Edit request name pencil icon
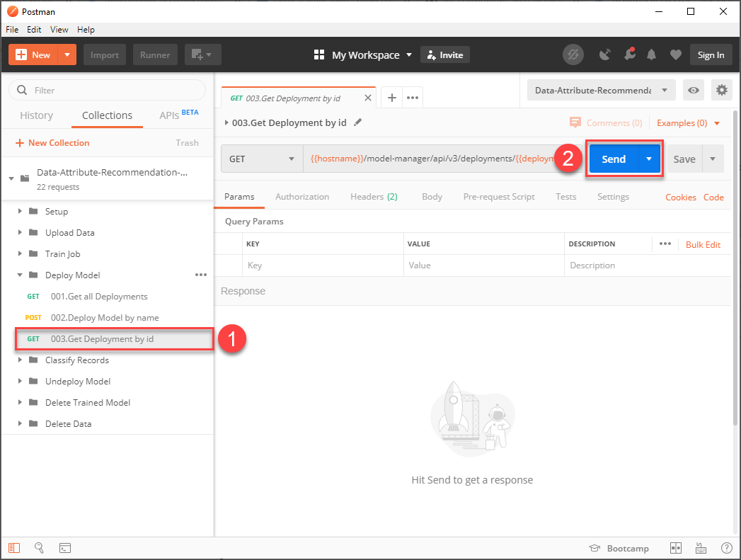The image size is (741, 560). (x=357, y=122)
